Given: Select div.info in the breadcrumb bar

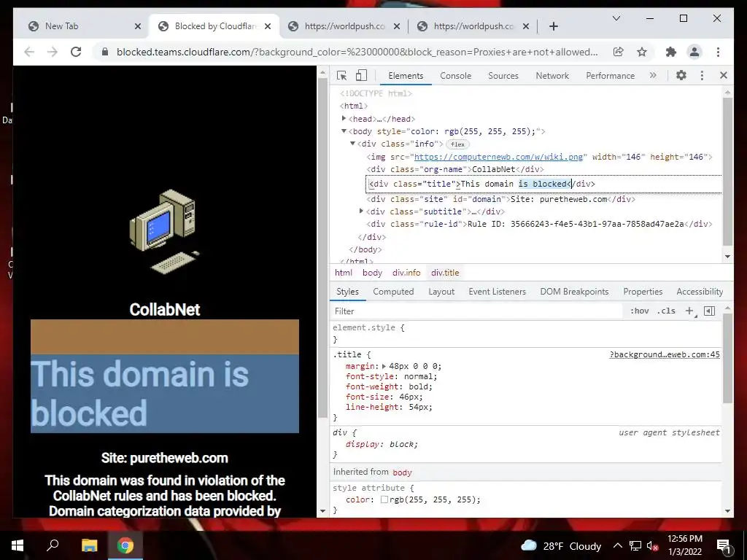Looking at the screenshot, I should (x=406, y=273).
